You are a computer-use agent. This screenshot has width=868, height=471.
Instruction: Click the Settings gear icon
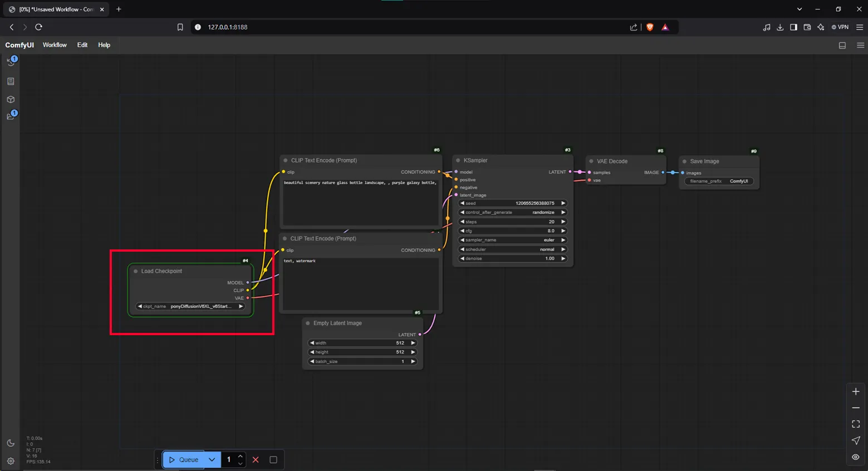11,461
